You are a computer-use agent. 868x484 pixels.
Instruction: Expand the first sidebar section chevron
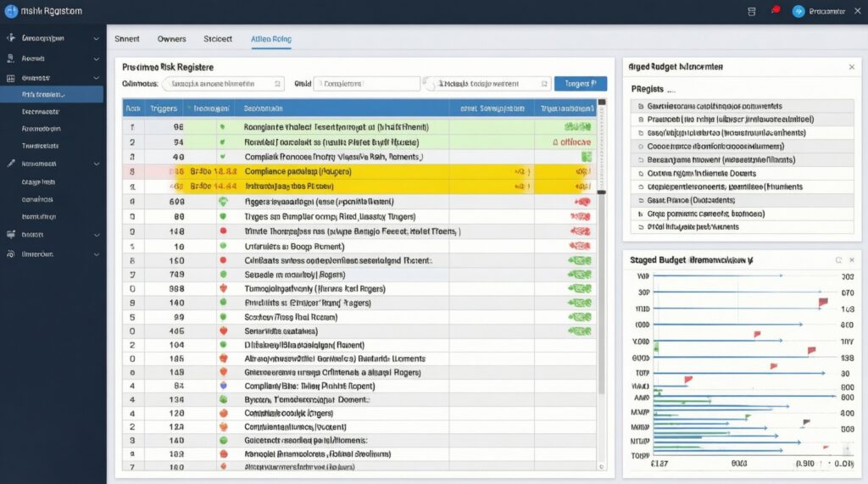pyautogui.click(x=96, y=38)
